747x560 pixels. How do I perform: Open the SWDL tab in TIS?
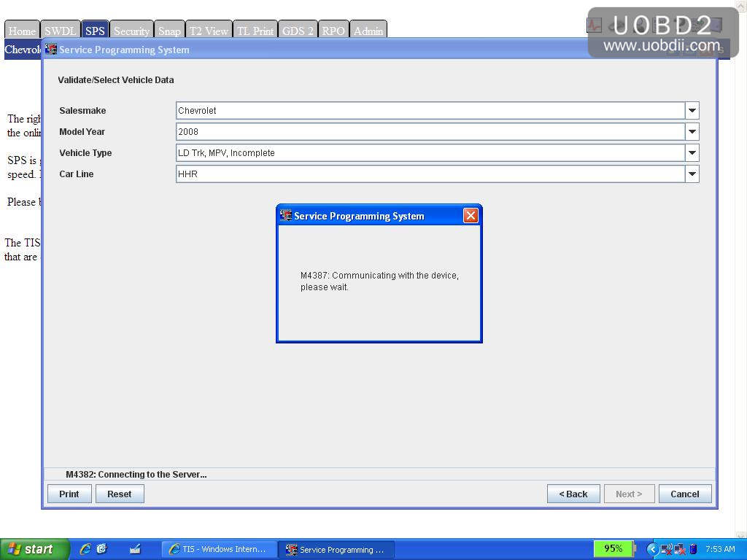(x=60, y=31)
